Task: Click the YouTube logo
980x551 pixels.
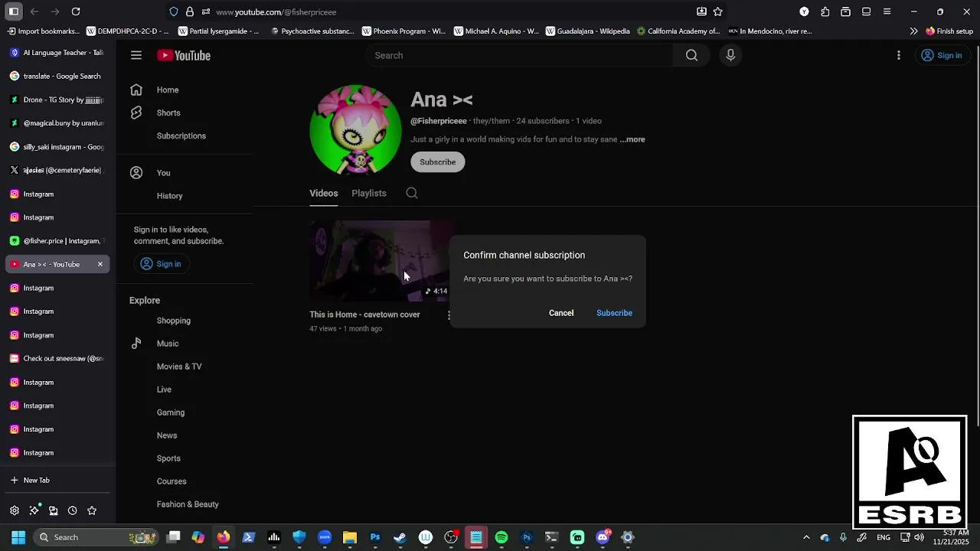Action: 184,55
